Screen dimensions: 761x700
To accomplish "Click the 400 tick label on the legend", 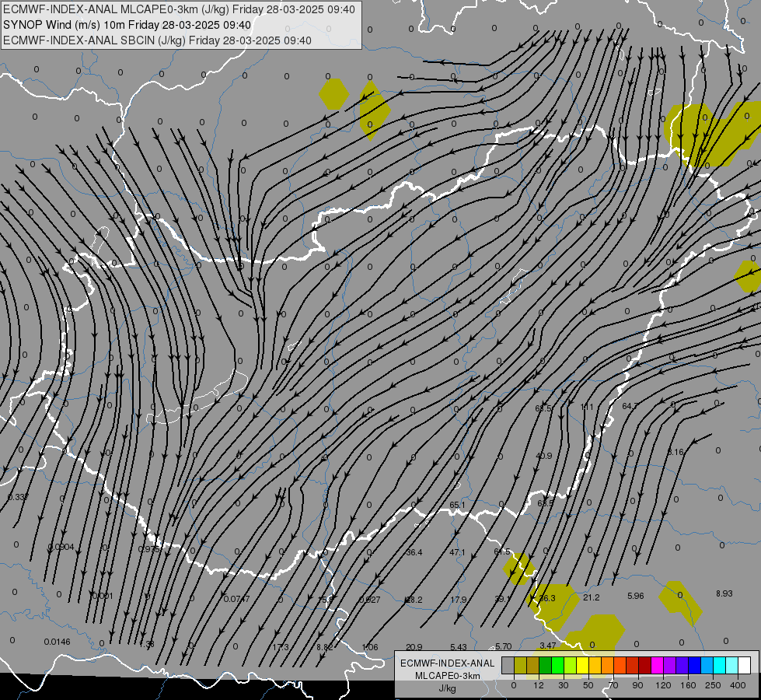I will 738,685.
